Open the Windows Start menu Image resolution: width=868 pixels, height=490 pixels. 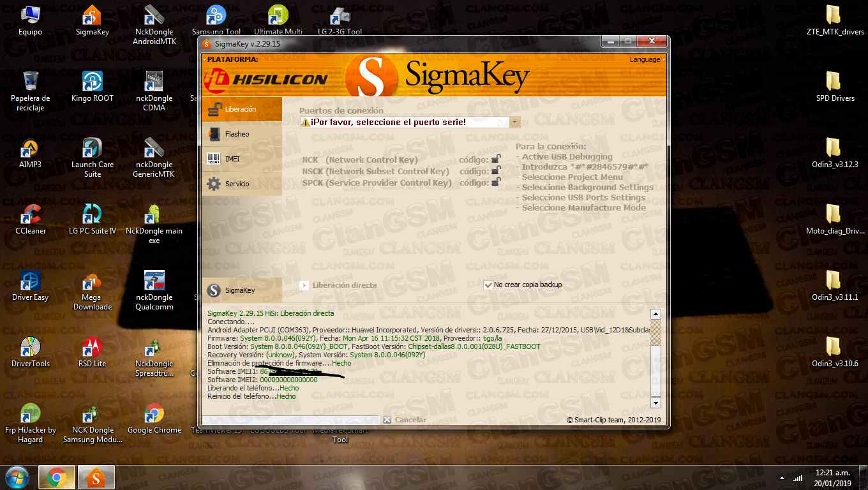17,477
